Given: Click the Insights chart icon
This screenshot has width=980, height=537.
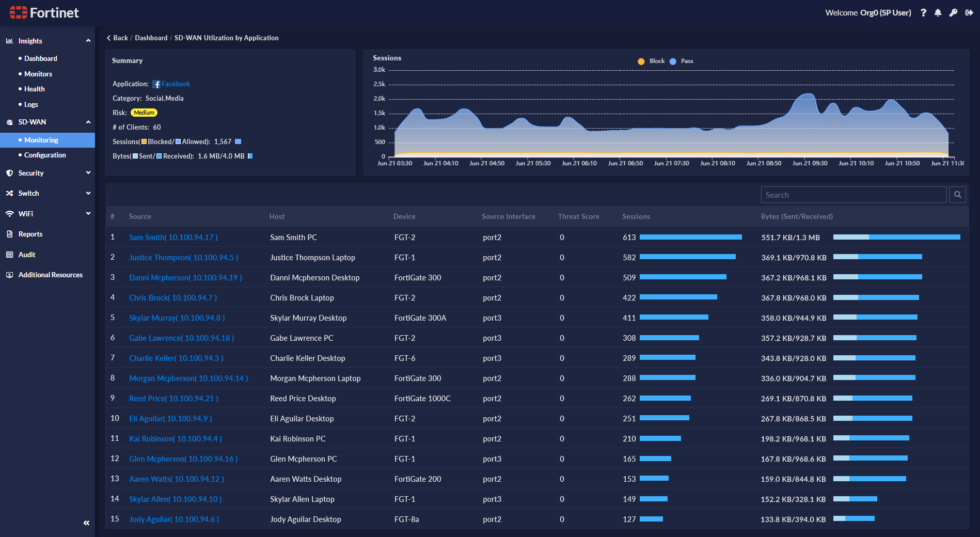Looking at the screenshot, I should point(9,41).
